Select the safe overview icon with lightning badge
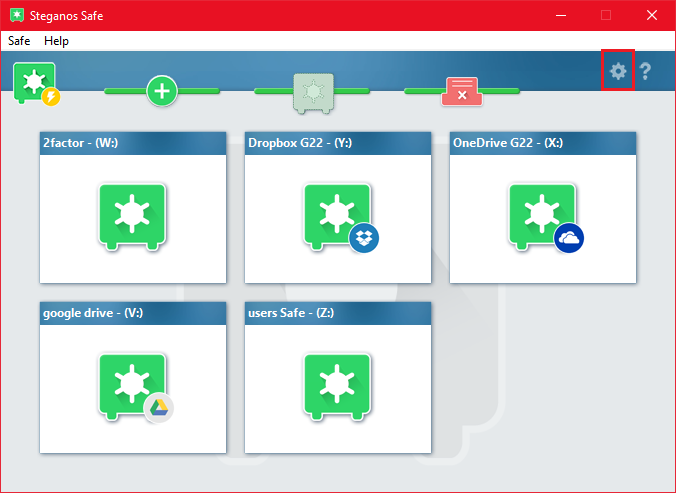Viewport: 676px width, 493px height. coord(36,84)
